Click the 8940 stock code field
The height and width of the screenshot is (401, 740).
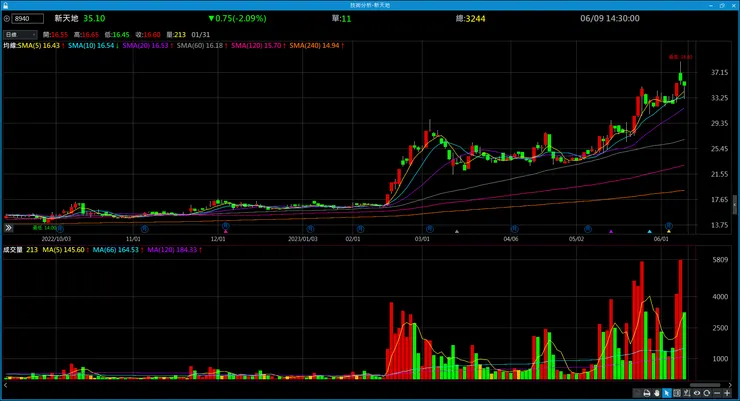(27, 19)
